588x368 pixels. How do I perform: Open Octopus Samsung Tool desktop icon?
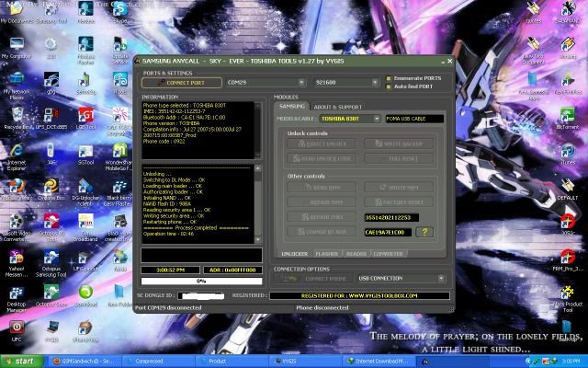[51, 264]
